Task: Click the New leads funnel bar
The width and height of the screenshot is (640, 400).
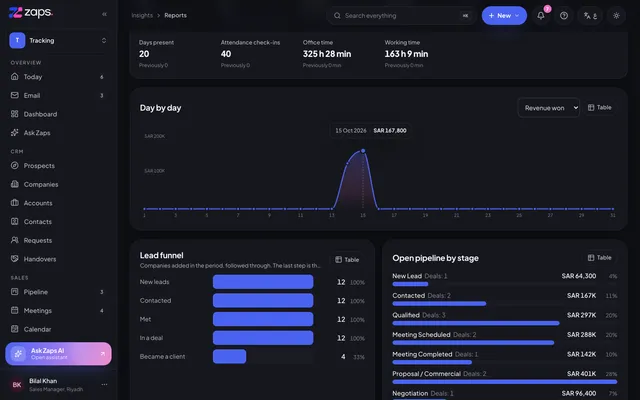Action: pyautogui.click(x=263, y=282)
